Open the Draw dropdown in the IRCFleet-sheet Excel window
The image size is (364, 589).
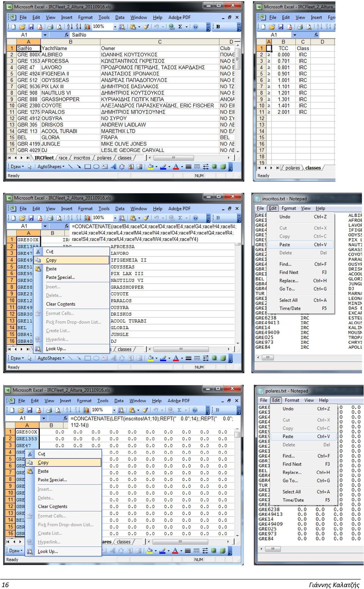[x=17, y=167]
